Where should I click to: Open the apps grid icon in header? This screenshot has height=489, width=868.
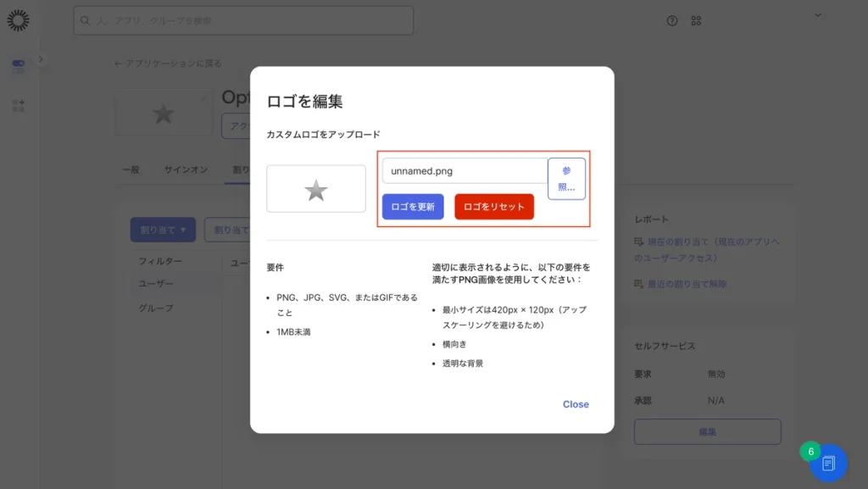(x=696, y=20)
